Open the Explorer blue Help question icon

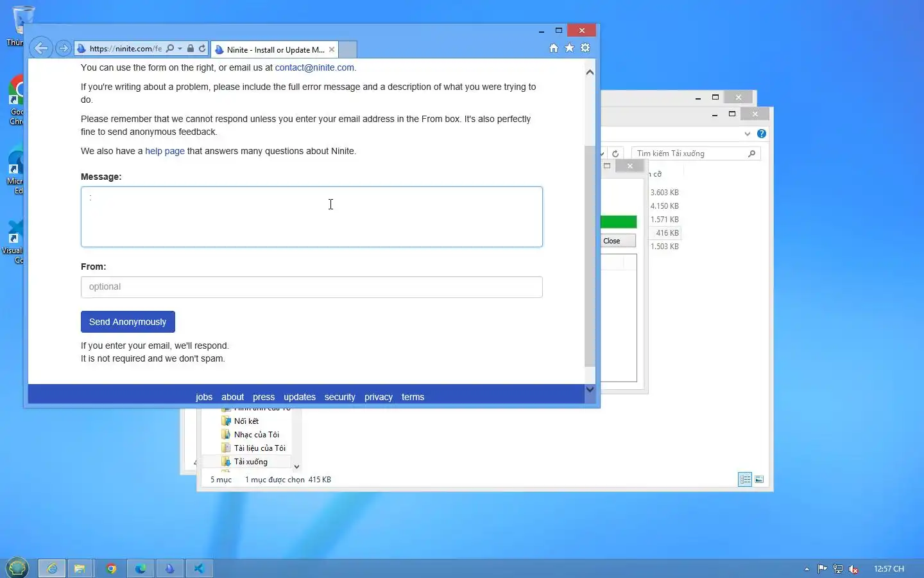(762, 134)
